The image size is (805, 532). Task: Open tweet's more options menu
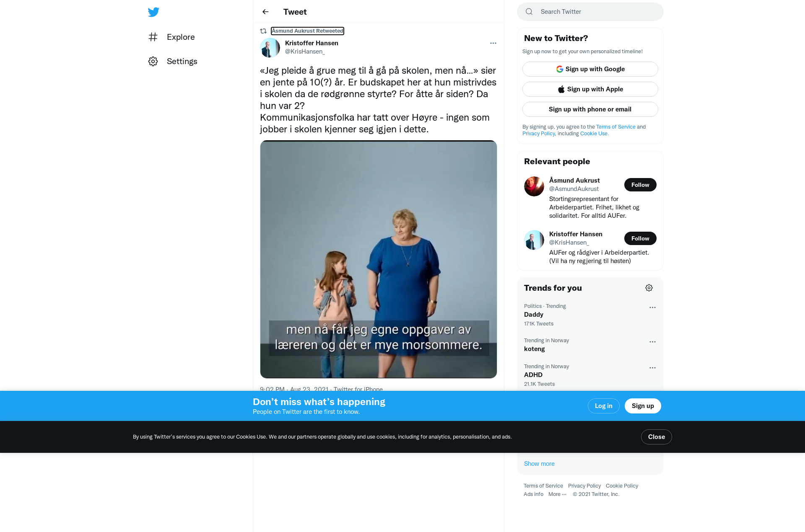(x=493, y=43)
